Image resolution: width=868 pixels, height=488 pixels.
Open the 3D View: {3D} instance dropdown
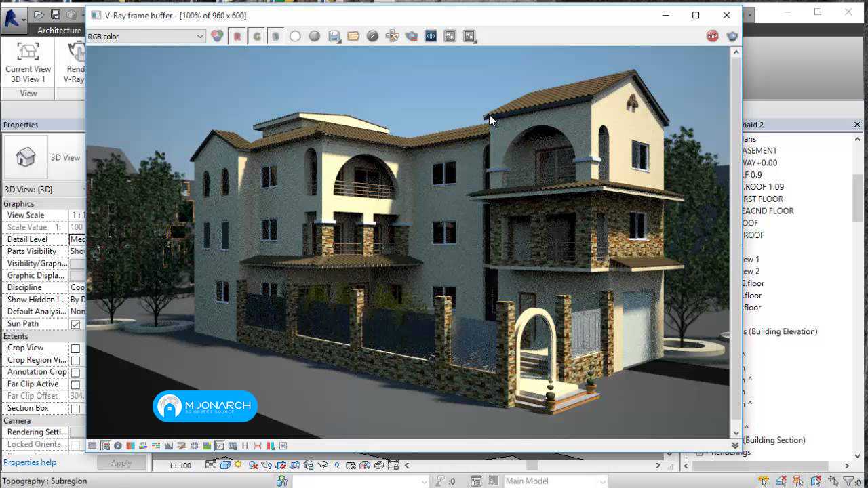point(43,190)
